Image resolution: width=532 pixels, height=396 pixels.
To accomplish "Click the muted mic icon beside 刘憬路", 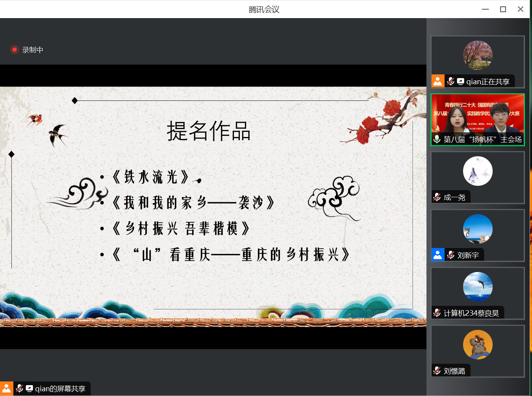I will [437, 370].
